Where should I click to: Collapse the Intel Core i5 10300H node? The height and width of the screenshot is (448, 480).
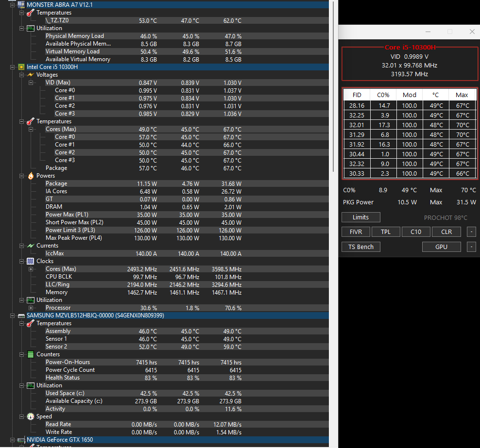12,67
